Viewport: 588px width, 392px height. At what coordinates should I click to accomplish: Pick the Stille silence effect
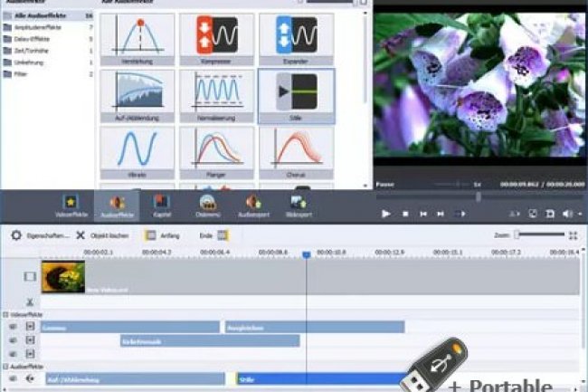pos(295,94)
